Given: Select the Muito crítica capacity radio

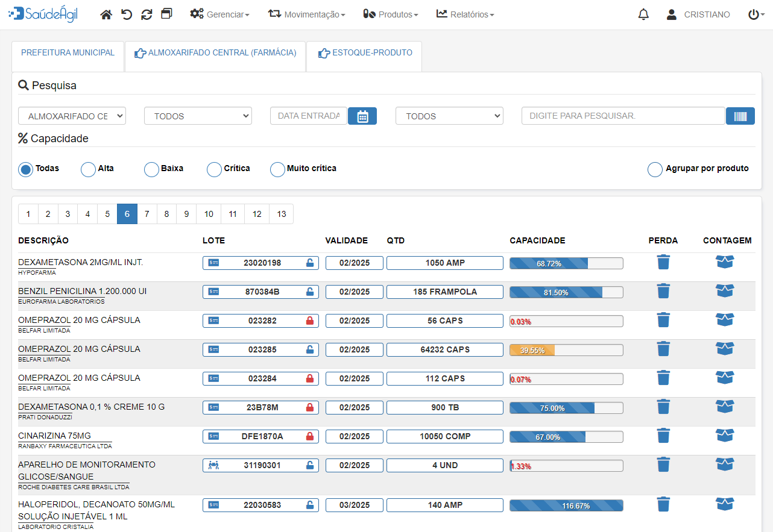Looking at the screenshot, I should tap(277, 169).
